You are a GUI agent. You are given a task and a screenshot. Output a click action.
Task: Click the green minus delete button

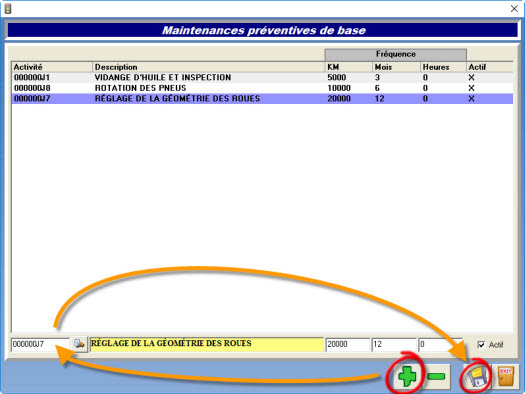436,377
